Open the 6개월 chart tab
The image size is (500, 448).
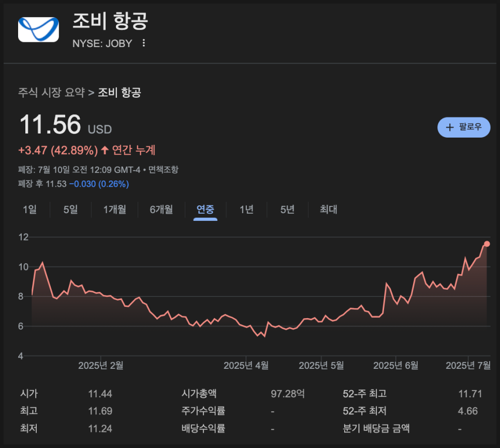point(160,210)
